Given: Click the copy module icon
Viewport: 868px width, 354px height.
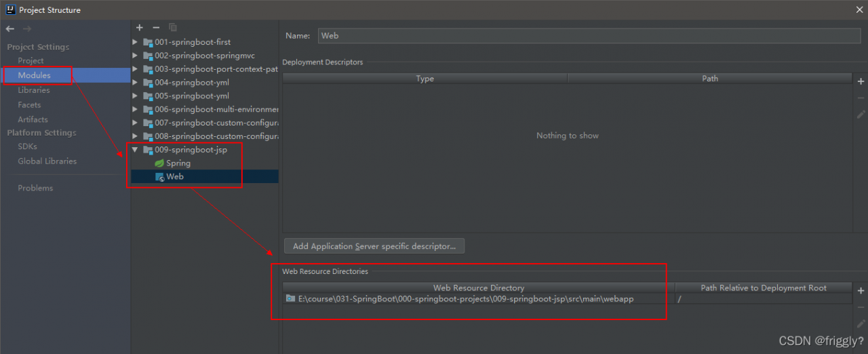Looking at the screenshot, I should click(173, 27).
